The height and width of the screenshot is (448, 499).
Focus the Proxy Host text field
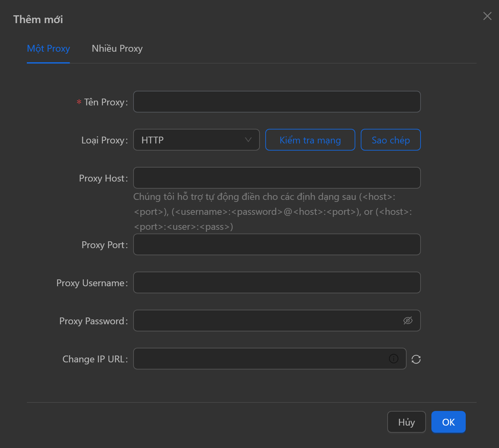coord(277,178)
